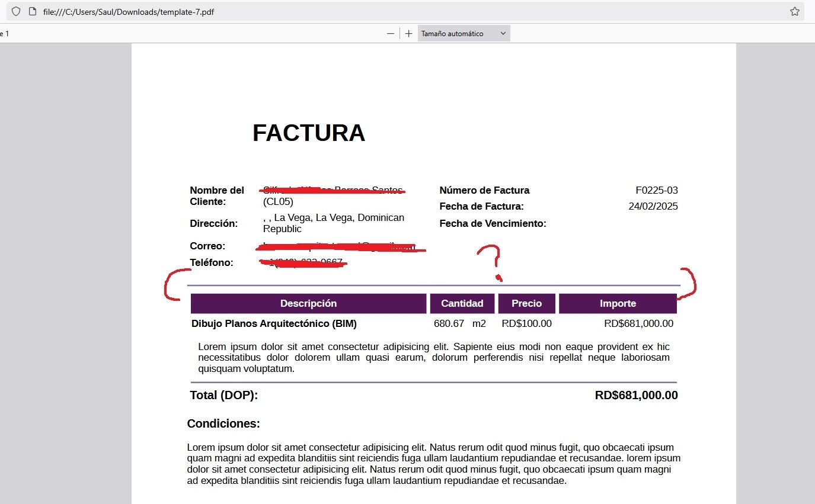This screenshot has width=815, height=504.
Task: Click the address bar file URL
Action: point(129,11)
